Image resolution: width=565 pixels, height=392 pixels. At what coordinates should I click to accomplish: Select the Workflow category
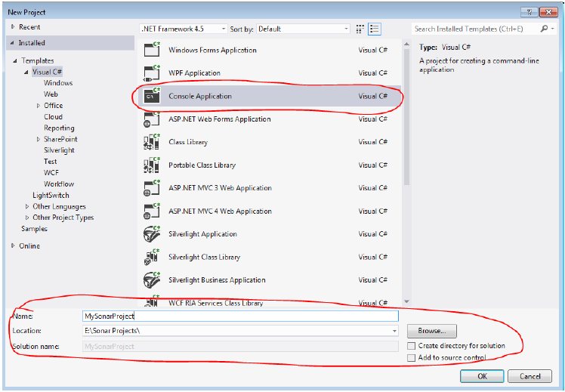(59, 184)
